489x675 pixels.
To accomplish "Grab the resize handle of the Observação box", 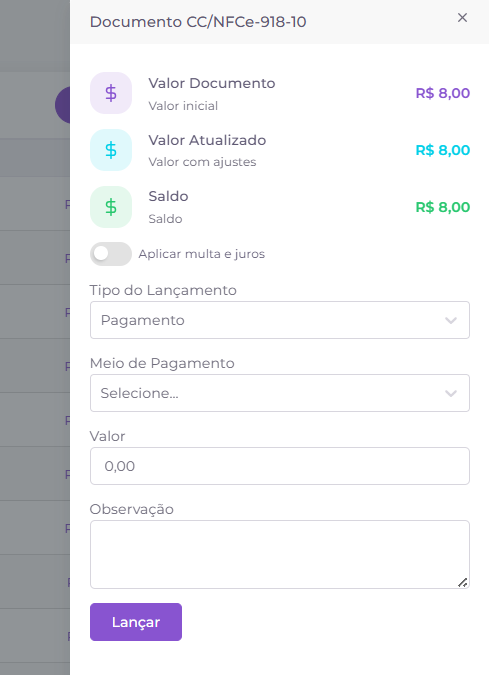I will coord(463,582).
